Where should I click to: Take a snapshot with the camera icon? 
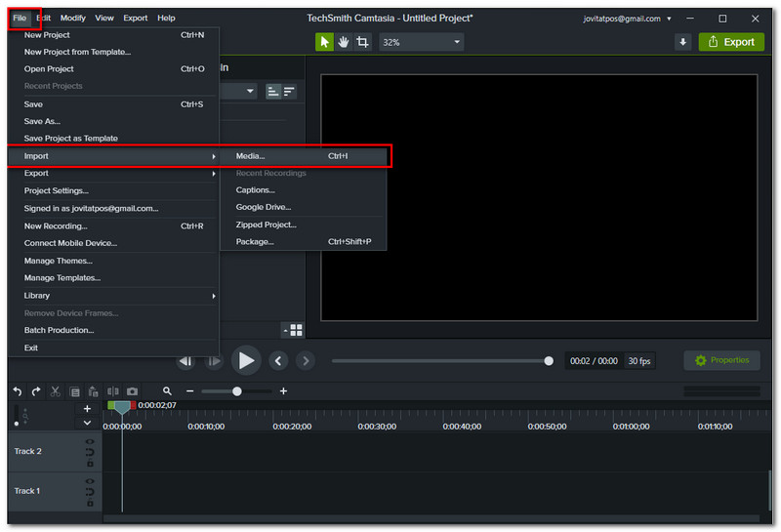pos(132,391)
